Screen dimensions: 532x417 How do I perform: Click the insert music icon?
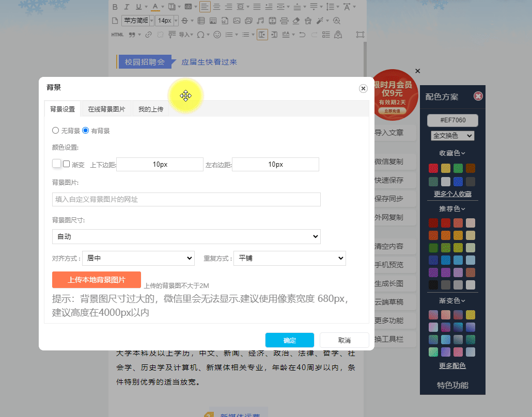pos(260,21)
